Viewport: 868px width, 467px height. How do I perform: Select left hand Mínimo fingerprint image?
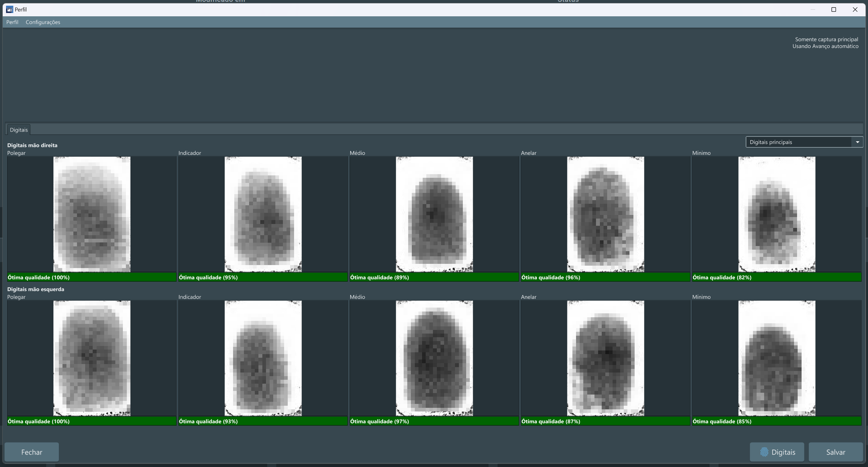click(x=777, y=358)
